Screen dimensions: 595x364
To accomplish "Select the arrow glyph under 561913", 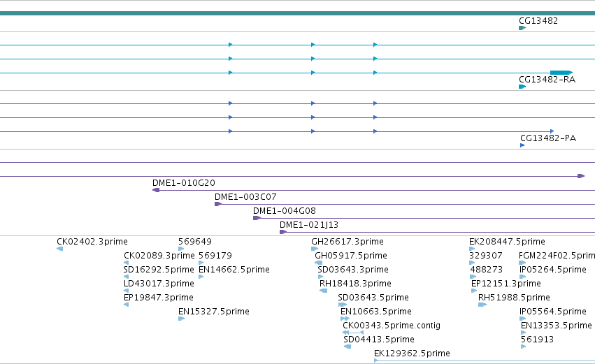I will click(523, 347).
